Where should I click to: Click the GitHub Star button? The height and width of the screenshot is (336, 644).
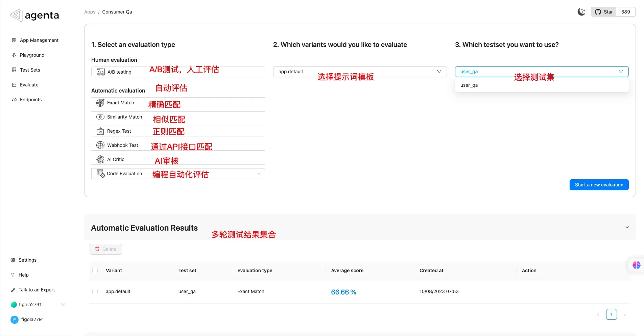pos(604,12)
